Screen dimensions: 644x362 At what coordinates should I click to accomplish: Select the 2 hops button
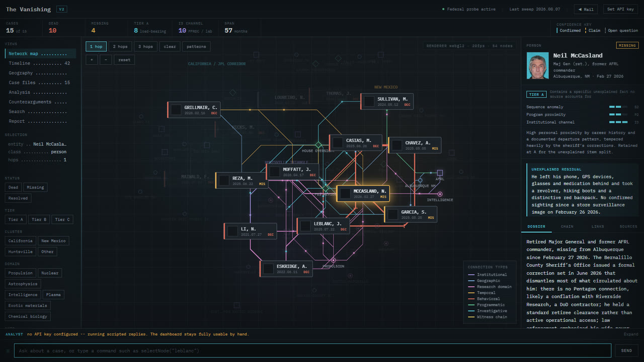[x=120, y=47]
